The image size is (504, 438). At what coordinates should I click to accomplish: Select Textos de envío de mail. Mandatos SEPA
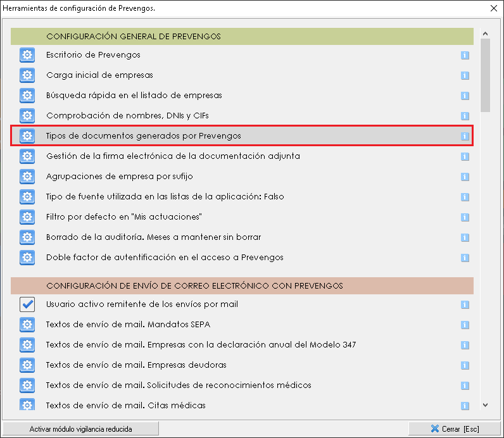128,325
